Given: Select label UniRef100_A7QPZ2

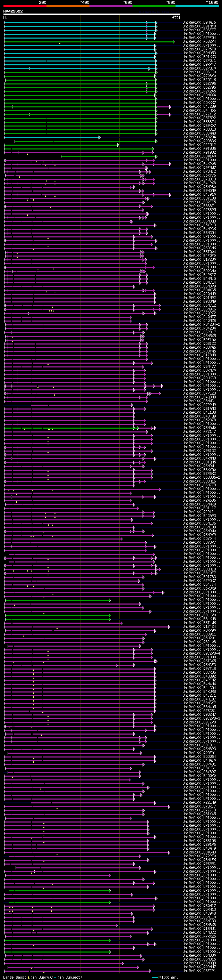Looking at the screenshot, I should (199, 313).
